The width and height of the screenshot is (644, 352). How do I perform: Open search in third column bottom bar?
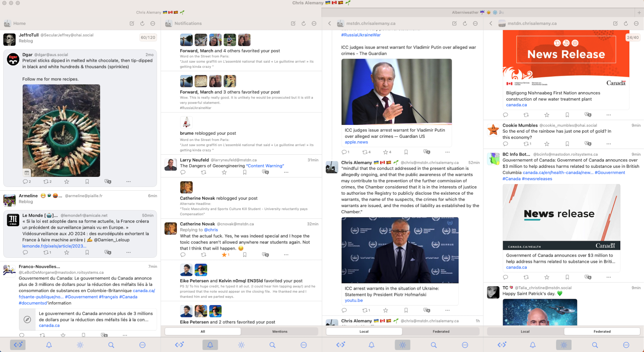pyautogui.click(x=434, y=345)
